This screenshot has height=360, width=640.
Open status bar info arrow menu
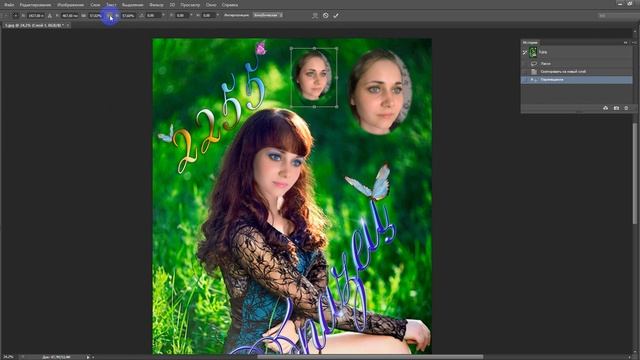click(x=88, y=357)
